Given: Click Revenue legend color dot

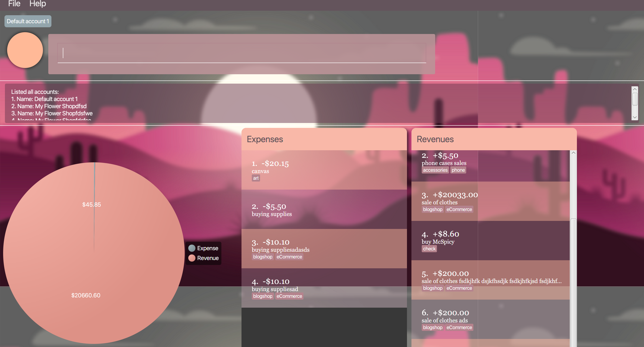Looking at the screenshot, I should point(192,258).
